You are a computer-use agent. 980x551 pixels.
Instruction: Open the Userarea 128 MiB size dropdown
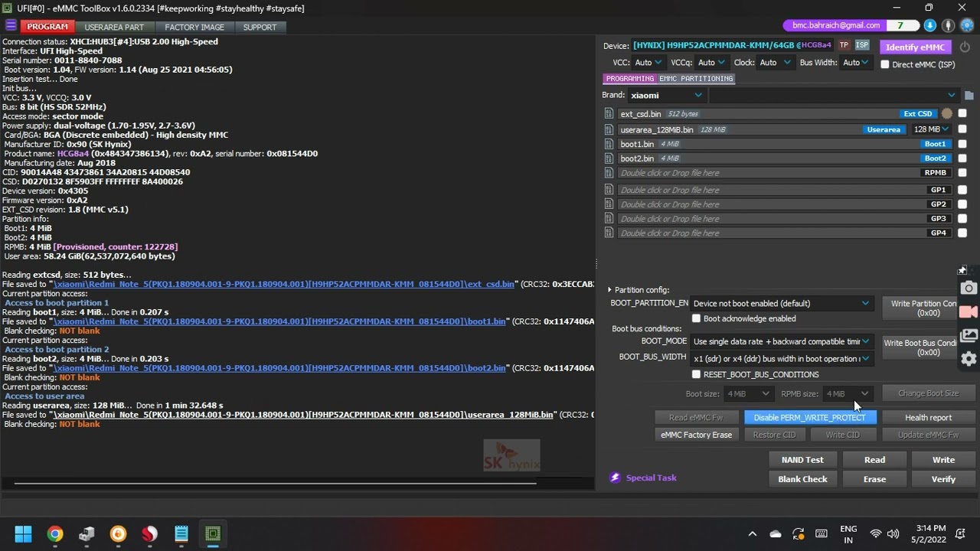[x=932, y=129]
